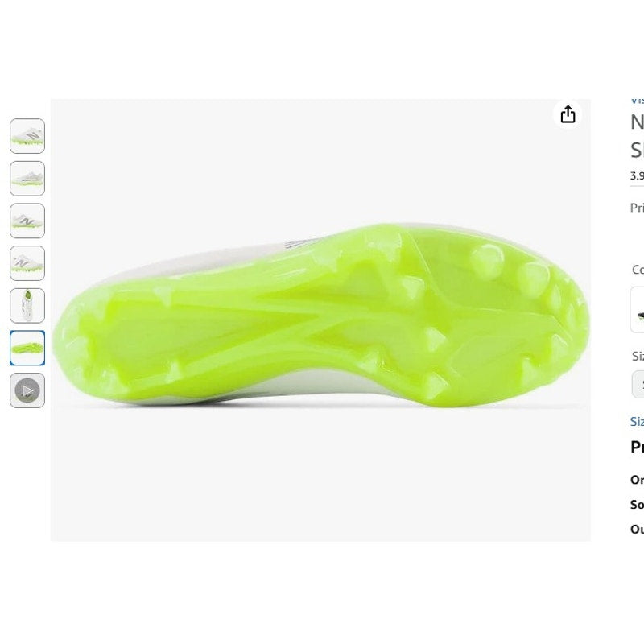Screen dimensions: 644x644
Task: Click the Product details heading
Action: tap(637, 448)
